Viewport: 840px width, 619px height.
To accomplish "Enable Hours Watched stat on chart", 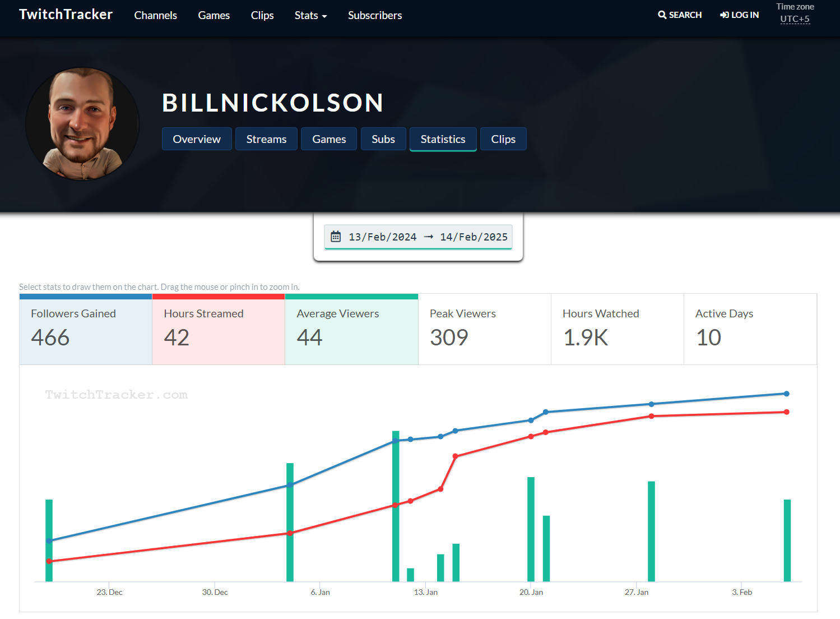I will pyautogui.click(x=617, y=329).
